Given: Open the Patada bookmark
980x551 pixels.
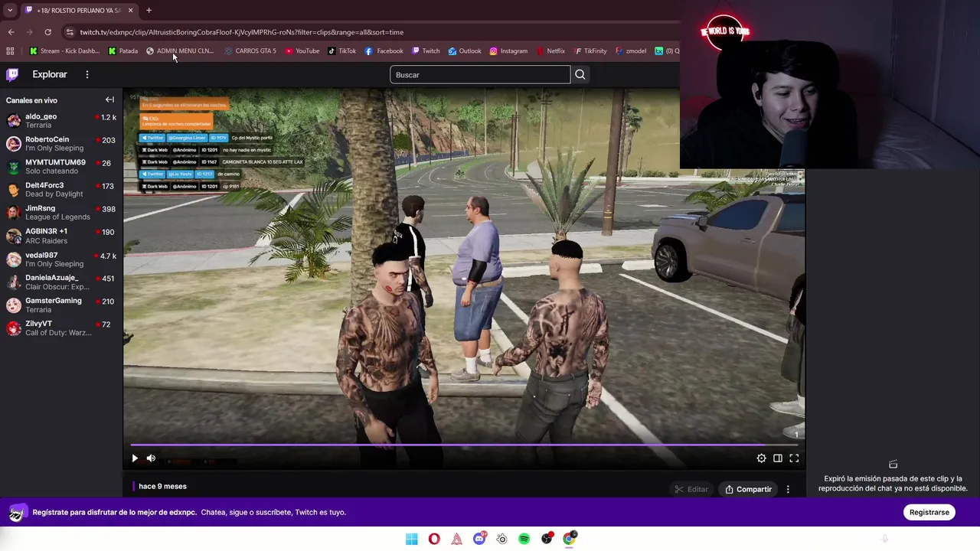Looking at the screenshot, I should [x=123, y=51].
